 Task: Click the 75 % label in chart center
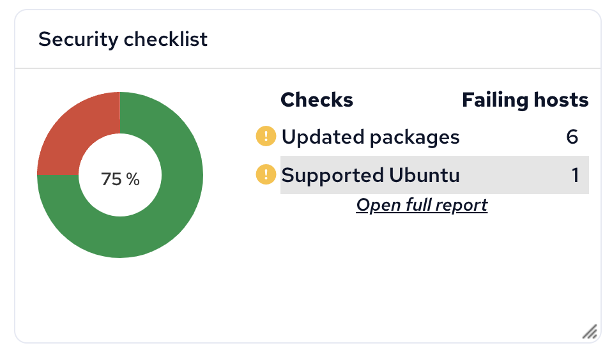120,179
